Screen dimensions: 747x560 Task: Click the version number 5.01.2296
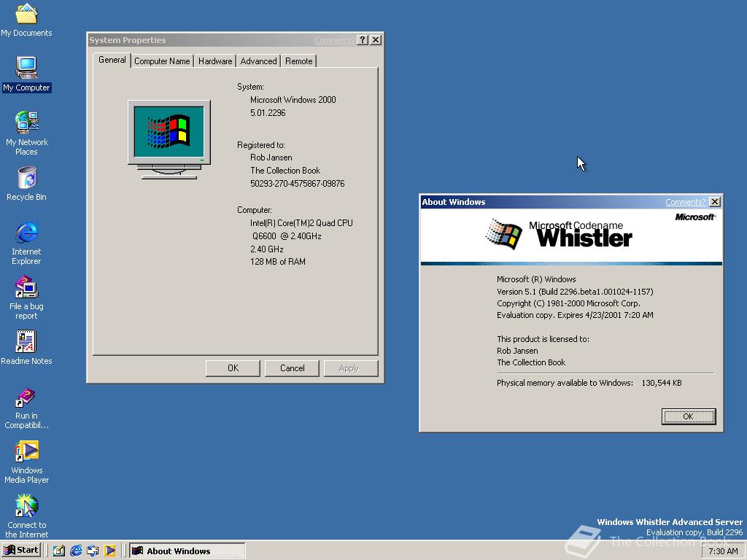268,113
